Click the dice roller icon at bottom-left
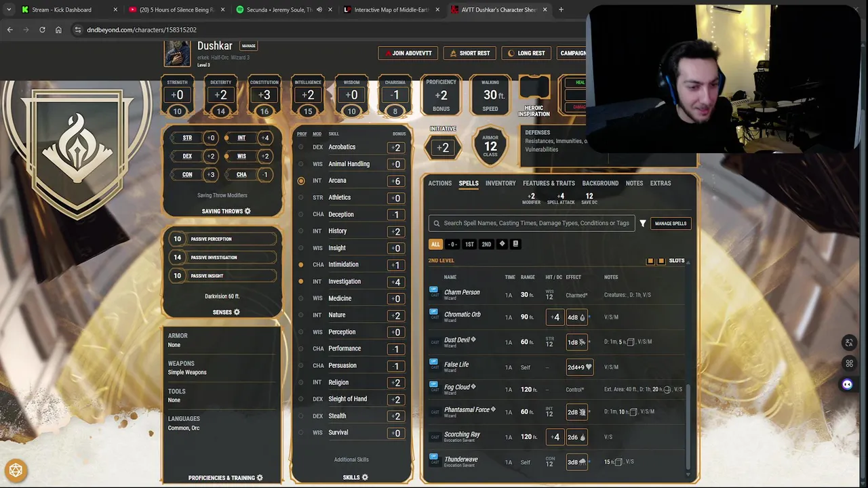 pyautogui.click(x=16, y=470)
